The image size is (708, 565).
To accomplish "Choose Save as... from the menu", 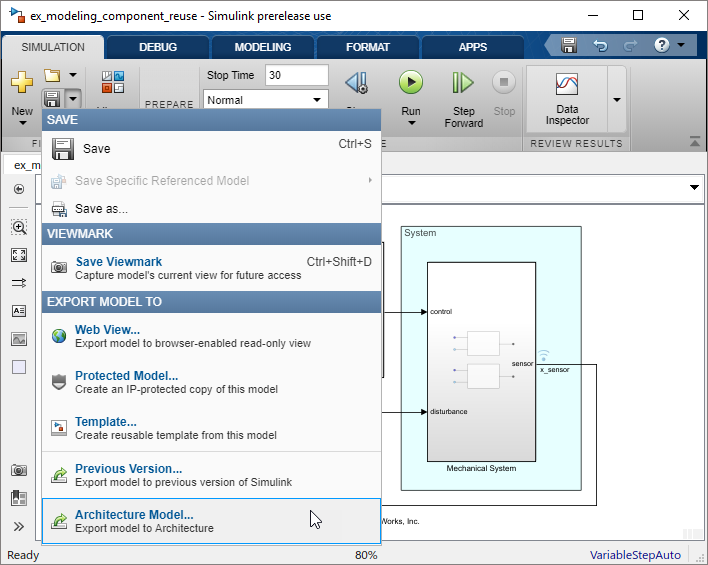I will [x=101, y=209].
